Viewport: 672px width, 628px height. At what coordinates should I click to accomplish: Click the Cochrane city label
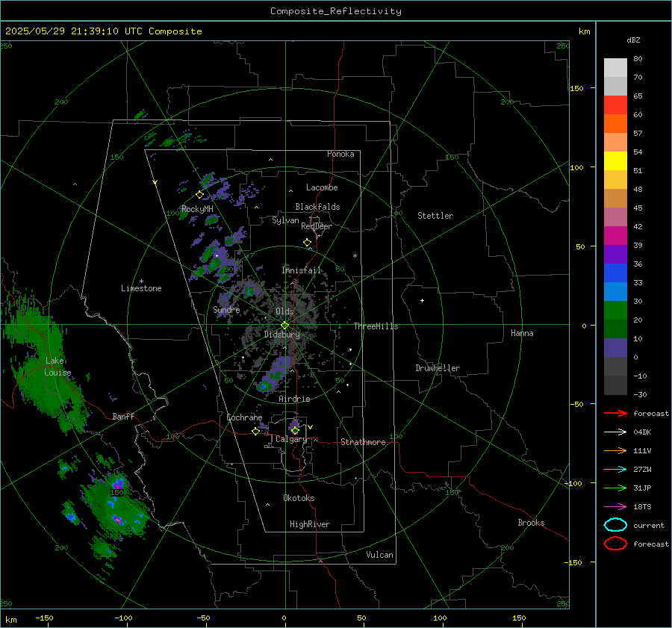pyautogui.click(x=244, y=417)
